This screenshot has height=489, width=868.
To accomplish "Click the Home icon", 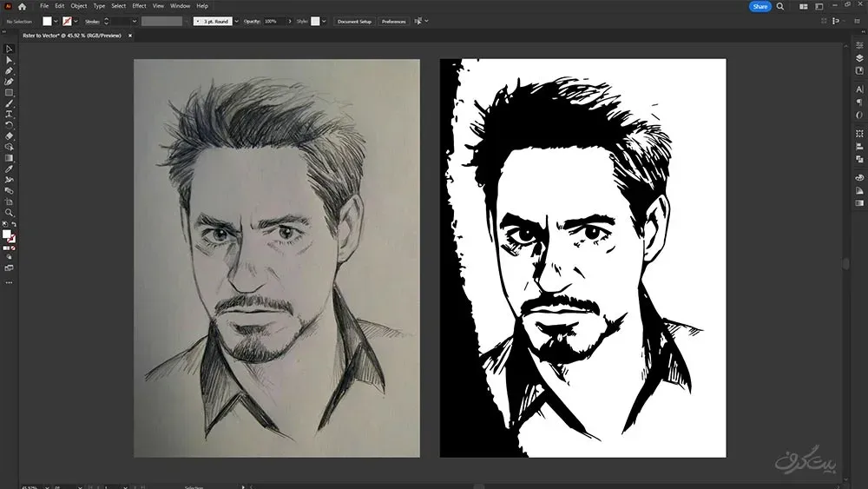I will [x=23, y=7].
